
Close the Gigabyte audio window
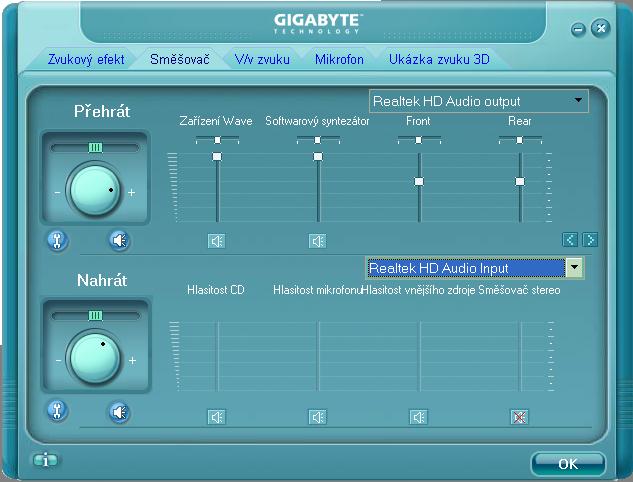click(x=601, y=28)
